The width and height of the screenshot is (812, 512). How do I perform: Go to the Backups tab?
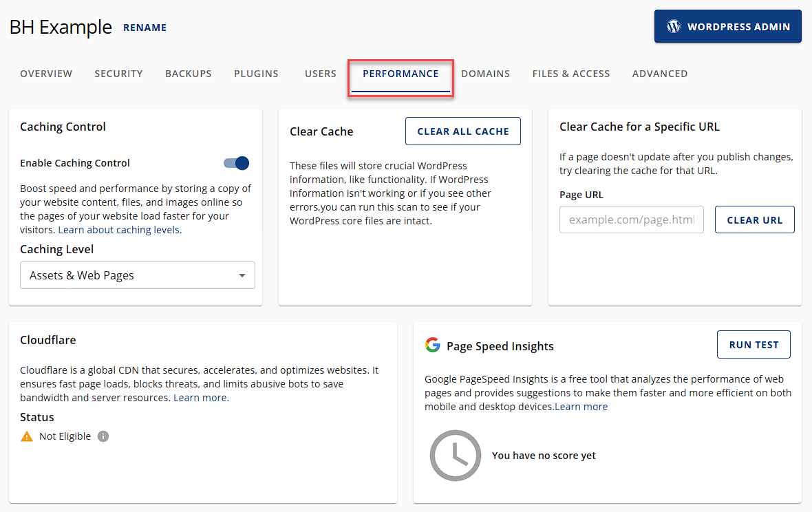tap(188, 74)
